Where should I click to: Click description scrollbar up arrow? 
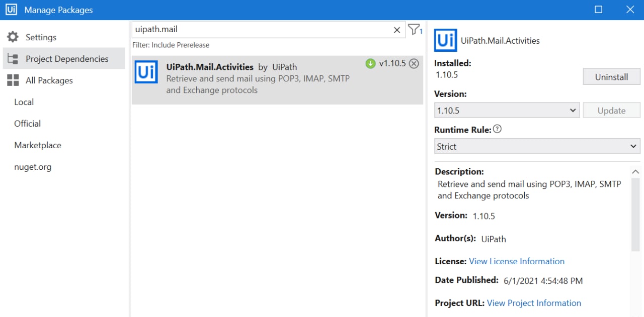pyautogui.click(x=635, y=171)
